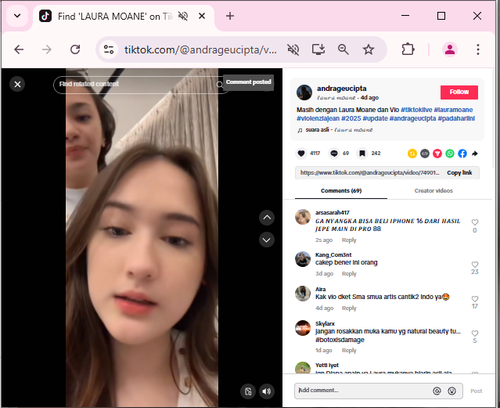Open Chrome tab search dropdown

coord(17,16)
